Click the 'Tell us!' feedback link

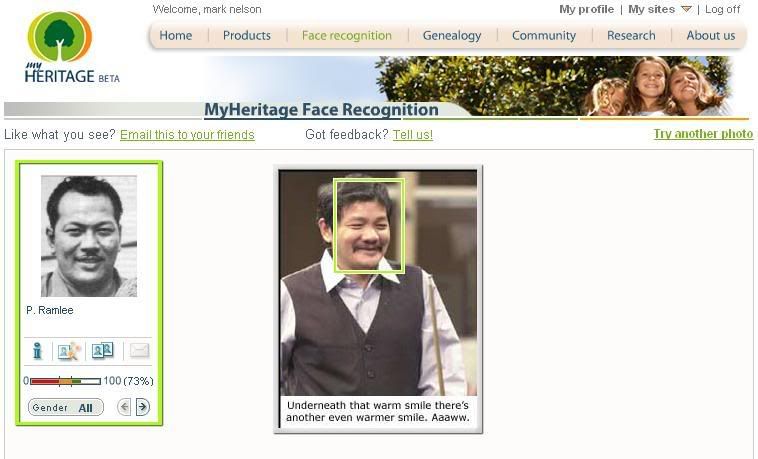tap(413, 134)
